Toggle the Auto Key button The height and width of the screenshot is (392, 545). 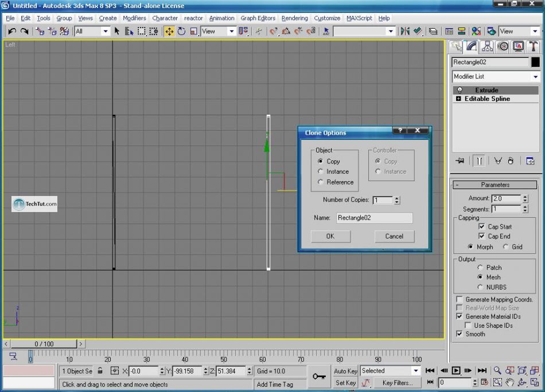point(345,371)
